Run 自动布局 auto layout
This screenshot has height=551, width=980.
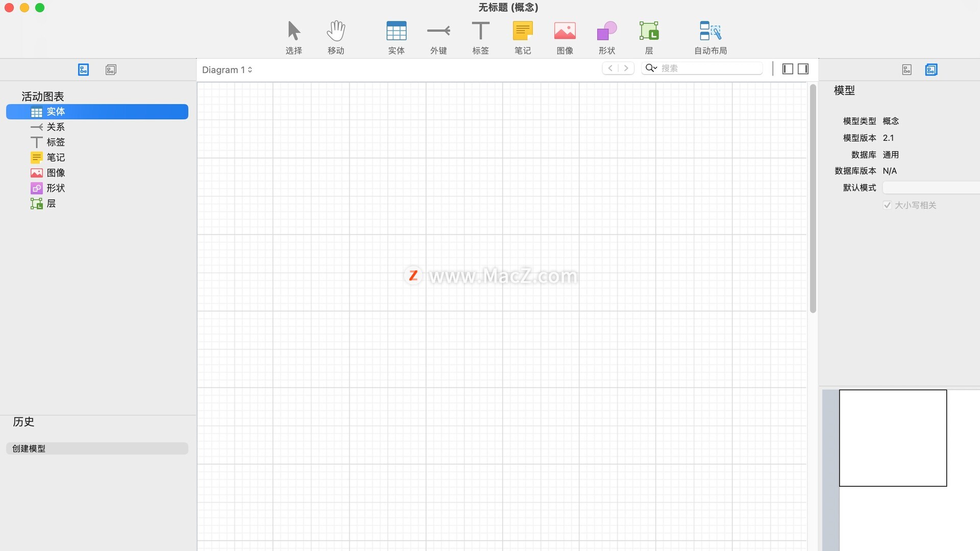click(x=710, y=37)
